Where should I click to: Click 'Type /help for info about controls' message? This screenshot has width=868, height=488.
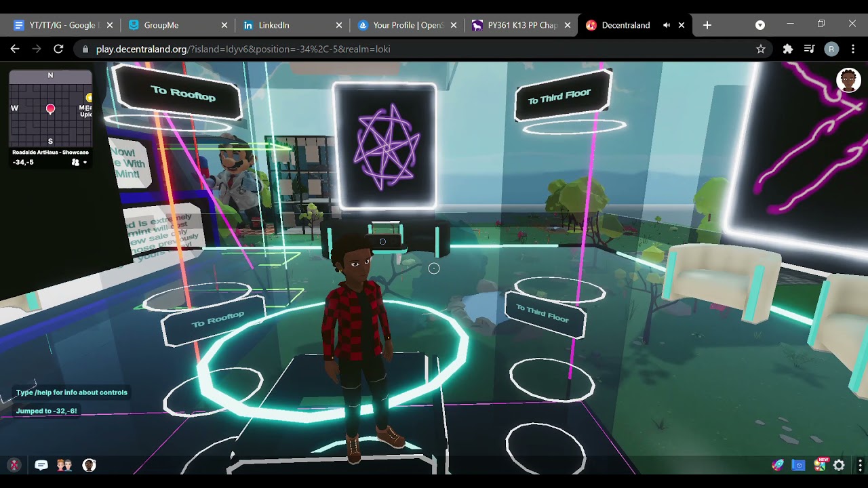click(72, 392)
